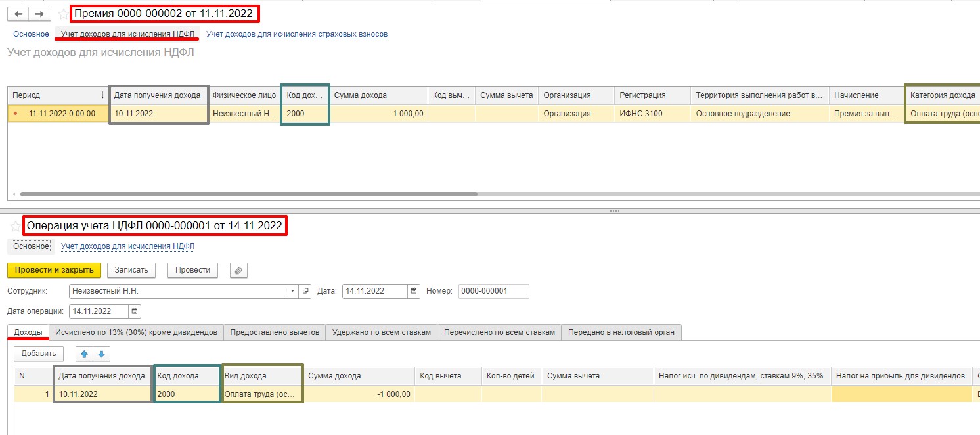Open Основное link in Премия document
The width and height of the screenshot is (980, 435).
coord(31,34)
